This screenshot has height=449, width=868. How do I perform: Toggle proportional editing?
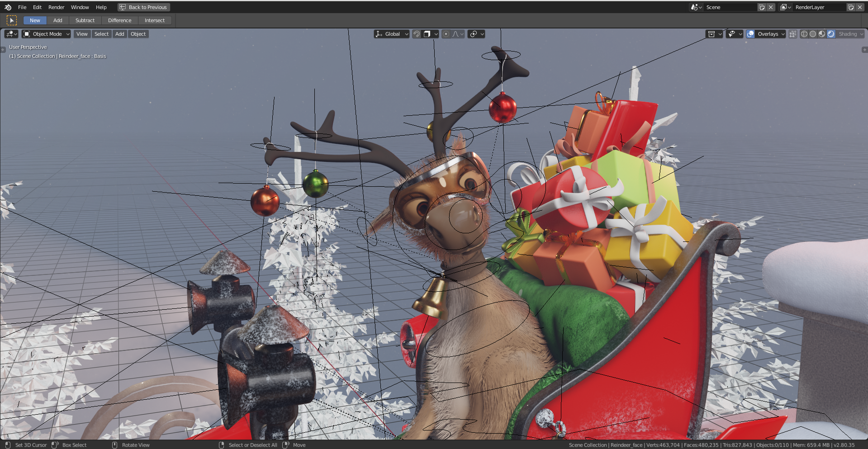[x=446, y=34]
